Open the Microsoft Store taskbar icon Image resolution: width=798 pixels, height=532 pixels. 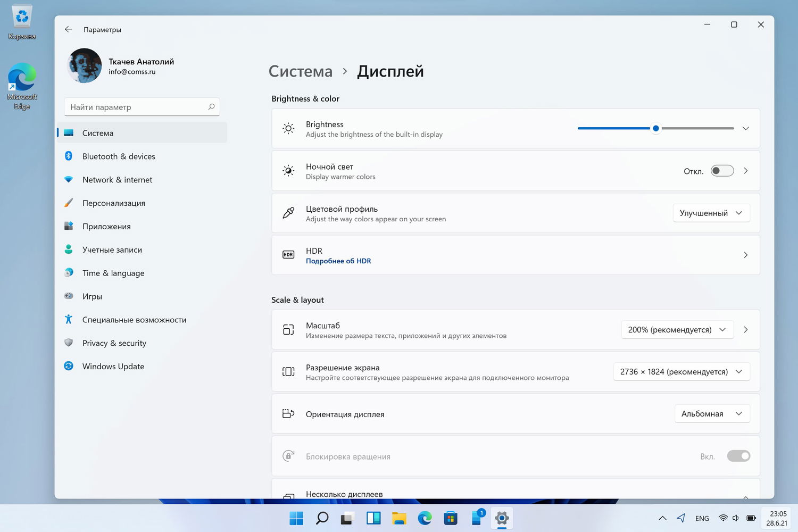[451, 518]
